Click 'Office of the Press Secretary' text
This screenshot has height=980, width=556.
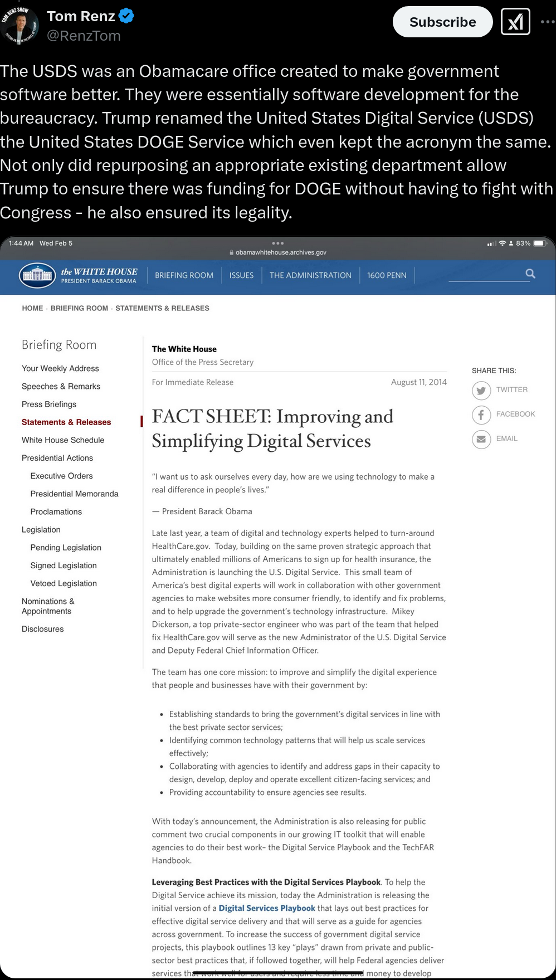coord(203,362)
